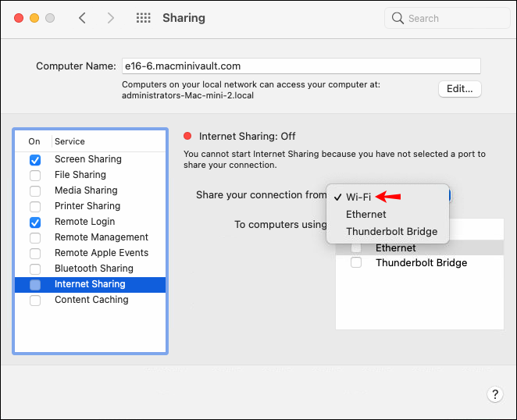The height and width of the screenshot is (420, 517).
Task: Select Ethernet in the connection popup menu
Action: point(366,214)
